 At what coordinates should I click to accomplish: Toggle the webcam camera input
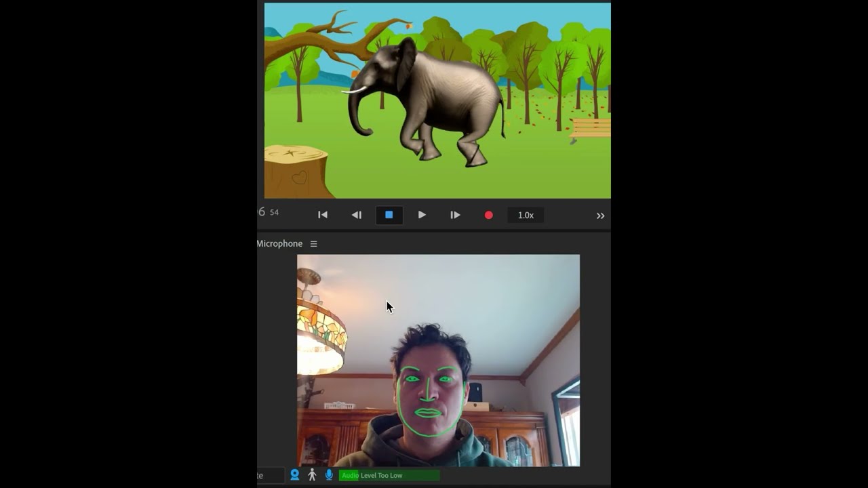click(295, 475)
